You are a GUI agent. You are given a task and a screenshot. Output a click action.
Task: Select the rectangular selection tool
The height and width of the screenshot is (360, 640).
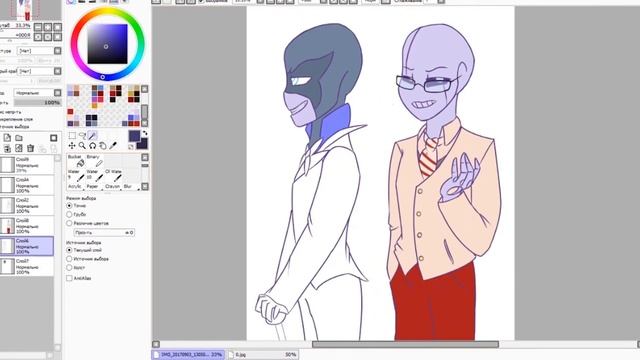[x=72, y=135]
